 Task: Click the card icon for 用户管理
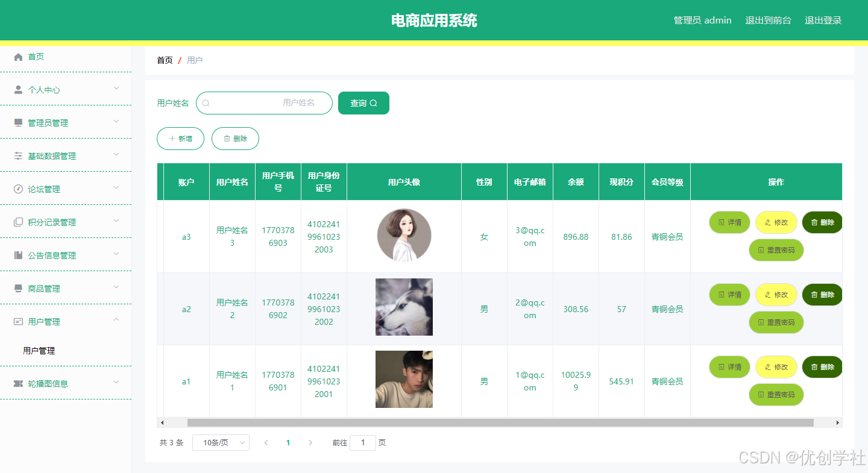pos(18,322)
